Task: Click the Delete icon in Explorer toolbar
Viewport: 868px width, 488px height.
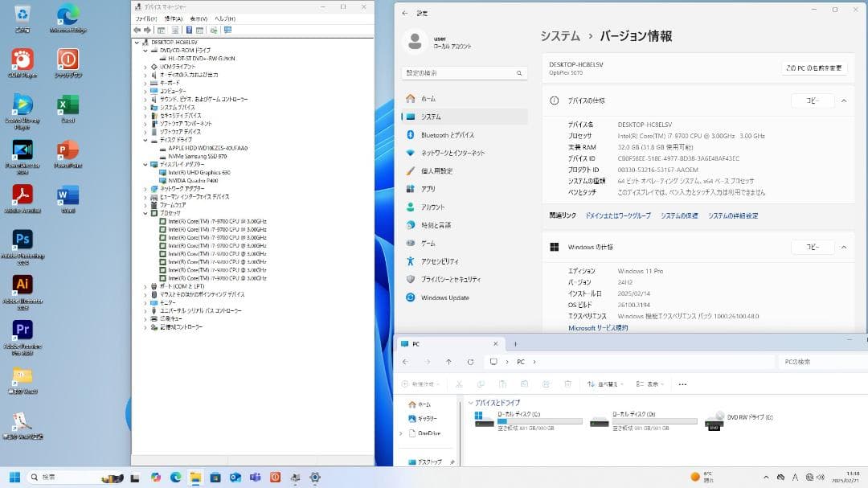Action: (567, 383)
